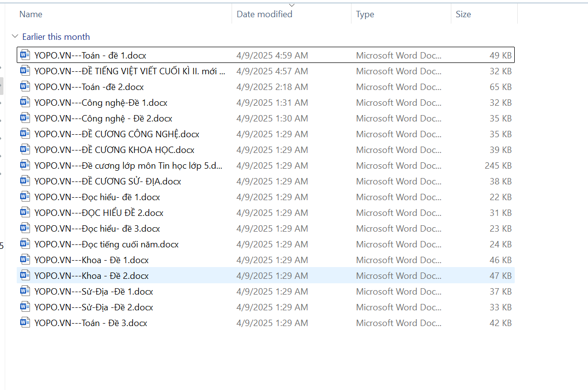
Task: Click Word icon of Sử-Địa -Đề 1.docx
Action: pos(25,291)
